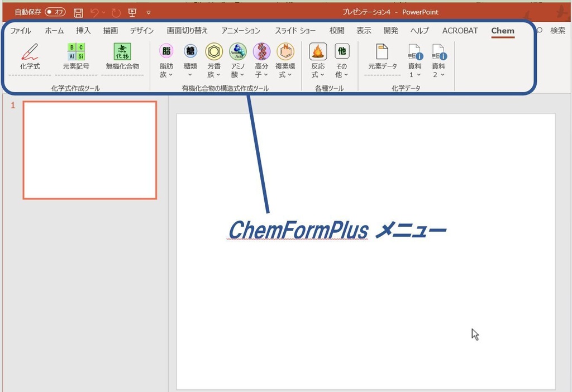Click the 化学式作成ツール group label

click(x=75, y=88)
